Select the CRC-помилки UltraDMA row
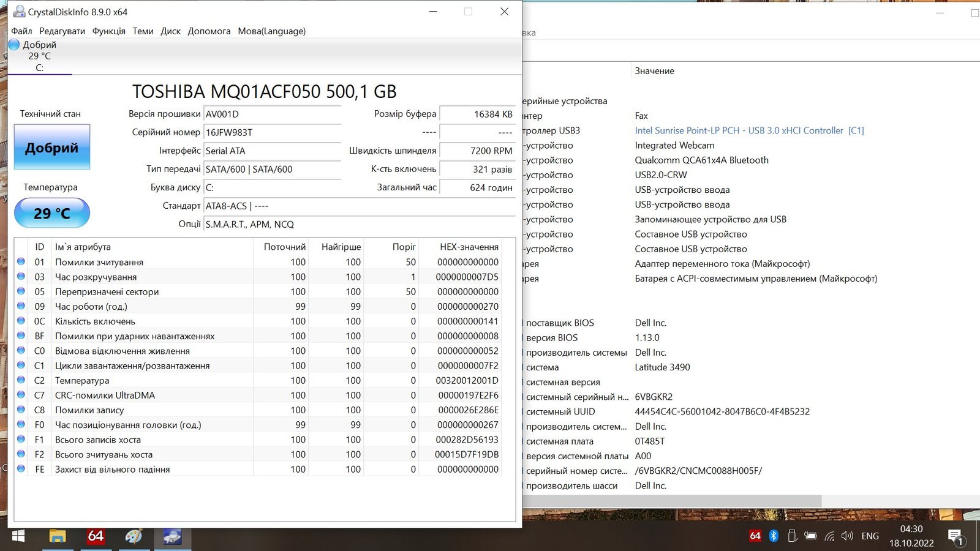The image size is (980, 551). click(x=257, y=395)
